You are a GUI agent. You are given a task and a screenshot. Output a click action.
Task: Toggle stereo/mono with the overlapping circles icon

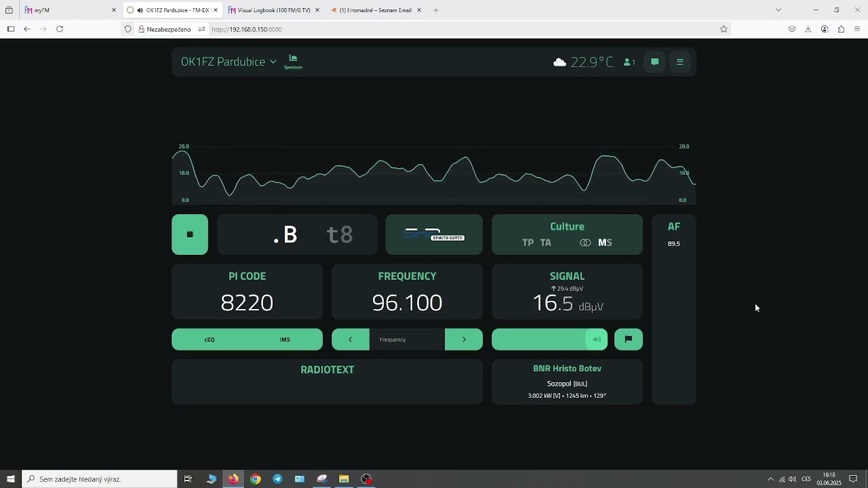coord(585,243)
